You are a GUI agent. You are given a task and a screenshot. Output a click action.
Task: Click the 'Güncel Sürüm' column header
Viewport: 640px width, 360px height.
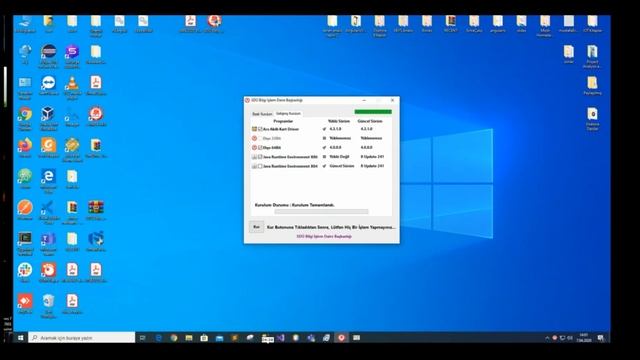coord(370,121)
